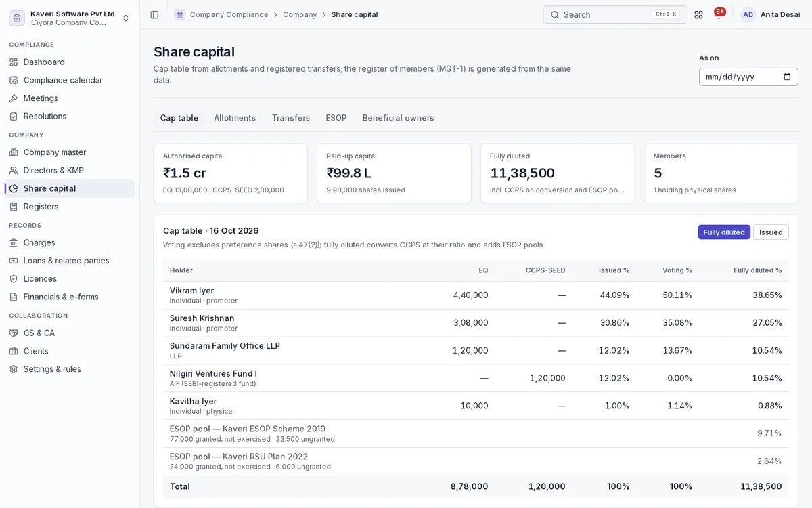Navigate to Financials & e-forms
Viewport: 812px width, 508px height.
click(70, 297)
